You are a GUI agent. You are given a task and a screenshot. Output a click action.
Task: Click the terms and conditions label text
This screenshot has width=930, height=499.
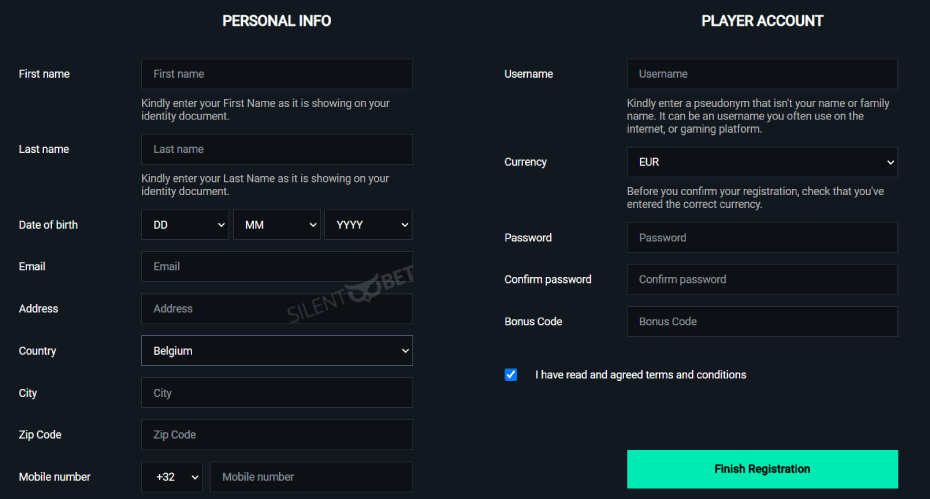click(641, 375)
